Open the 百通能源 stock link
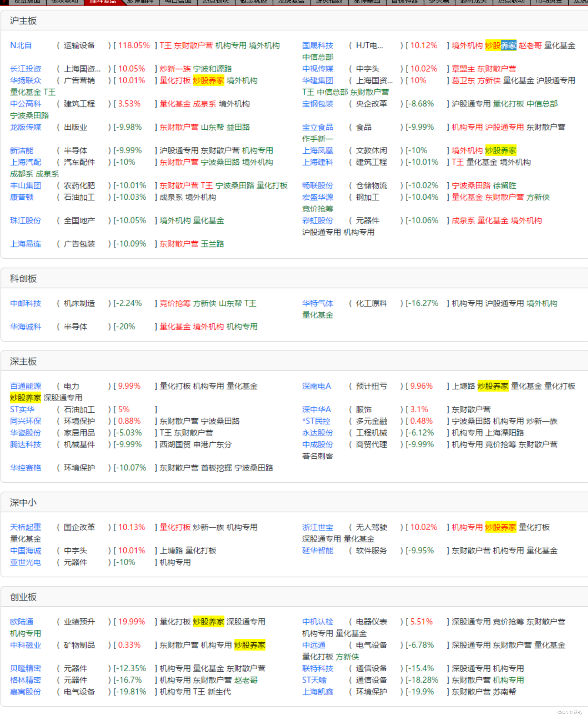Image resolution: width=588 pixels, height=718 pixels. (x=26, y=386)
